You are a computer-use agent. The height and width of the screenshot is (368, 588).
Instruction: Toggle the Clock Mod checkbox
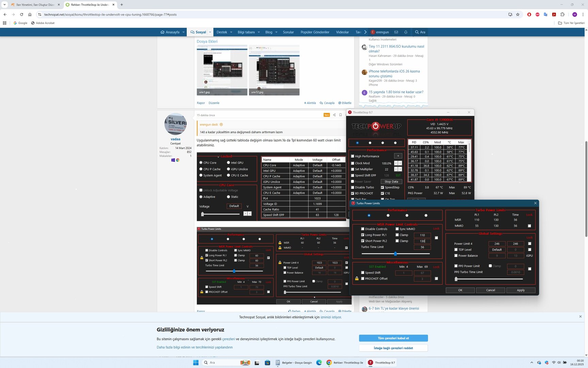click(x=353, y=163)
